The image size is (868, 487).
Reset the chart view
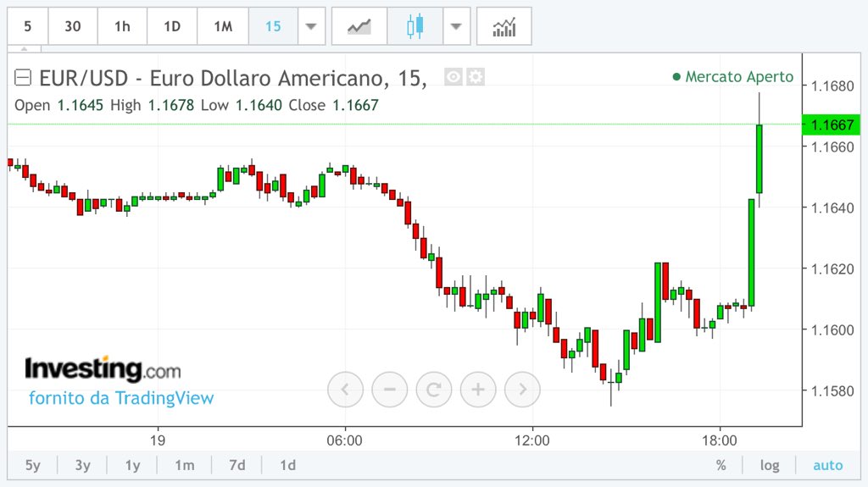433,390
